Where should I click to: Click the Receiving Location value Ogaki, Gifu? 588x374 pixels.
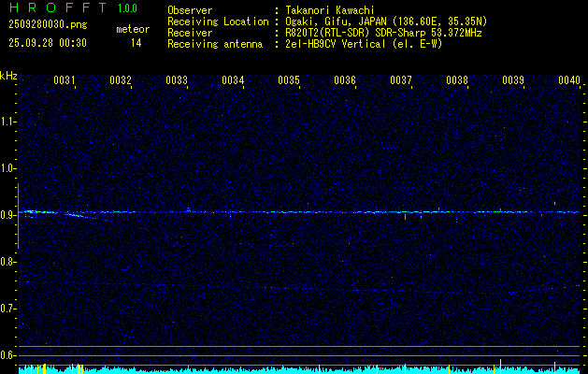coord(386,22)
